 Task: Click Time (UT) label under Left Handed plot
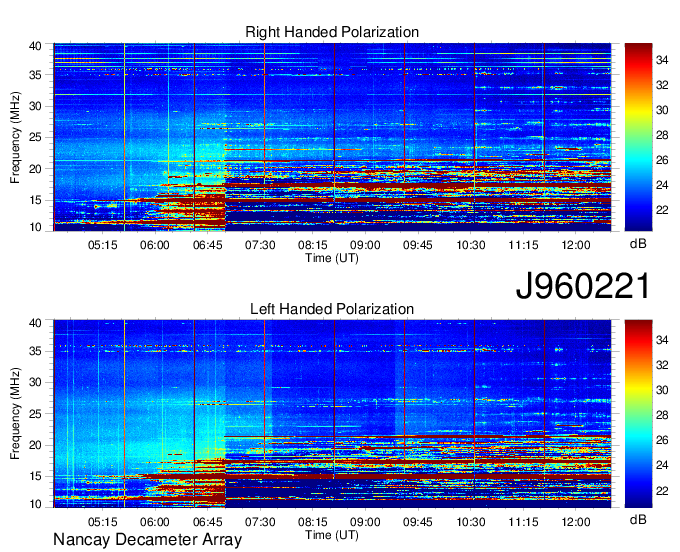[x=332, y=535]
